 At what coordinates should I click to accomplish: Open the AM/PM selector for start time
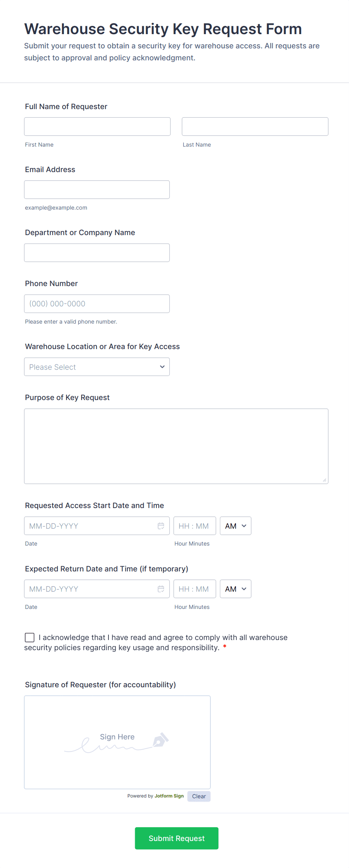pyautogui.click(x=235, y=526)
